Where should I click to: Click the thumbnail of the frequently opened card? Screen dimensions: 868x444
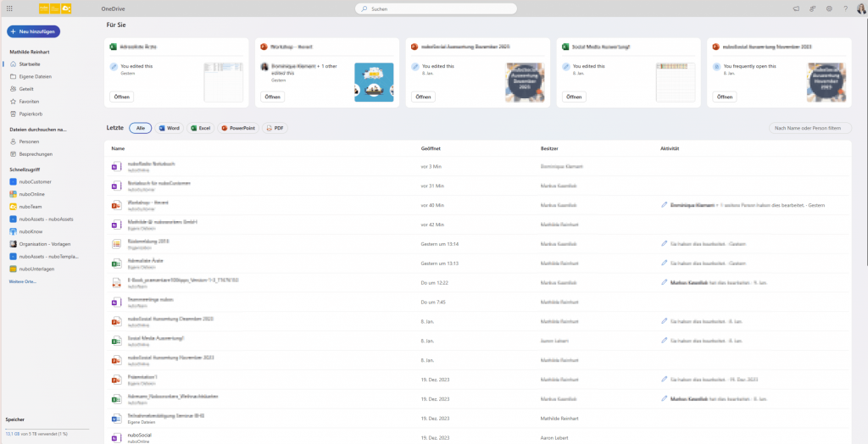(x=826, y=82)
